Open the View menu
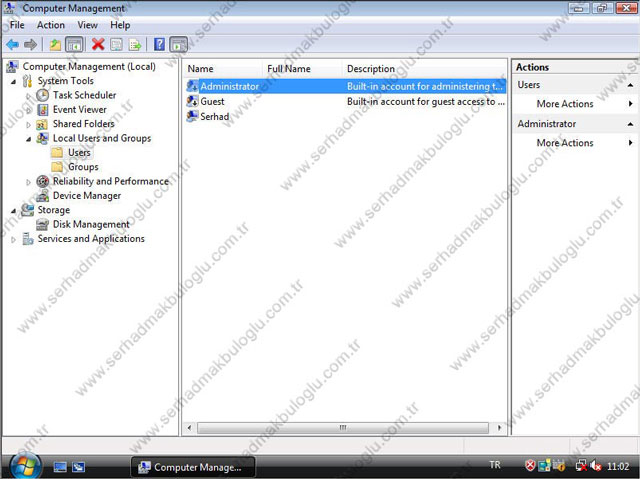 click(x=87, y=25)
